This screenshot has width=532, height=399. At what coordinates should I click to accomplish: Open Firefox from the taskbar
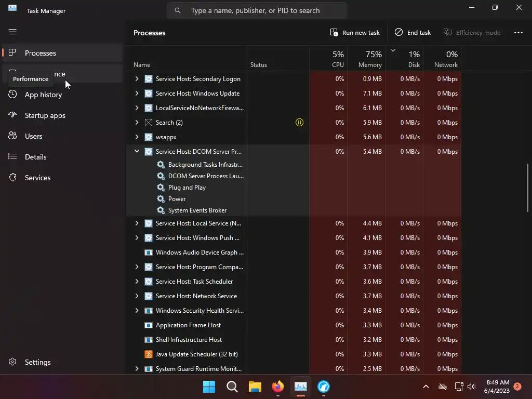278,387
